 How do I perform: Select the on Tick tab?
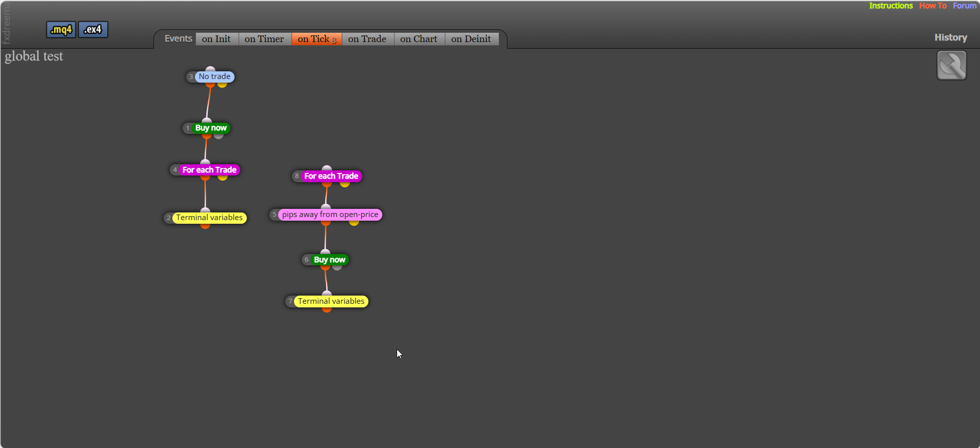[317, 39]
